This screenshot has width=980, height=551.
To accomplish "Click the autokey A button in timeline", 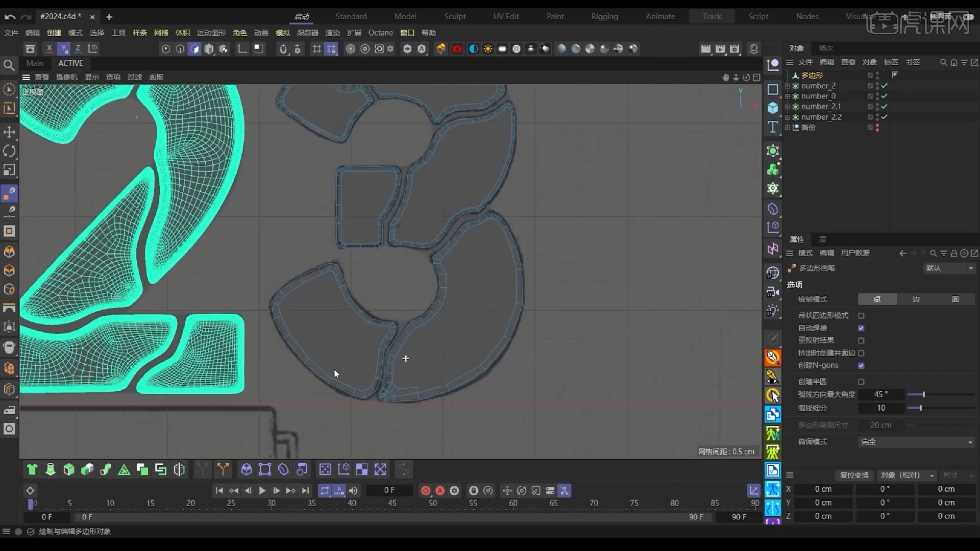I will (440, 490).
